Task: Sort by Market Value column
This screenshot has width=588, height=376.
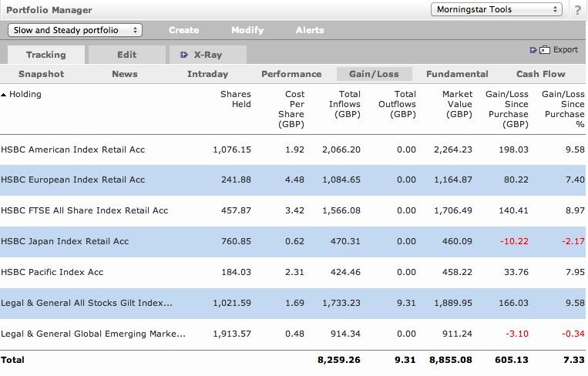Action: pos(457,104)
